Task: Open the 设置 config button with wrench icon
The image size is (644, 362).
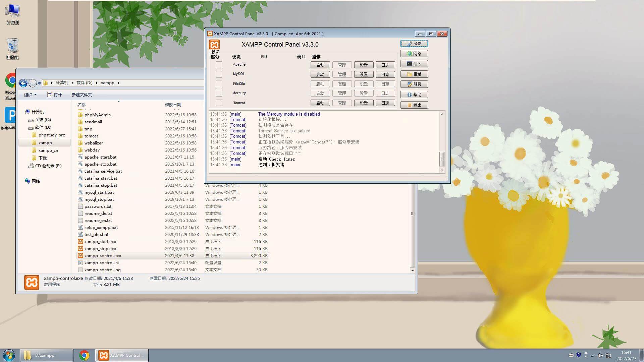Action: (x=414, y=44)
